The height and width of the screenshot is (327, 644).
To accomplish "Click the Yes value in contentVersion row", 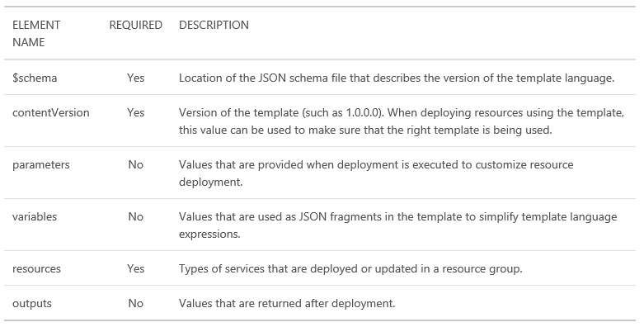I will [x=135, y=112].
